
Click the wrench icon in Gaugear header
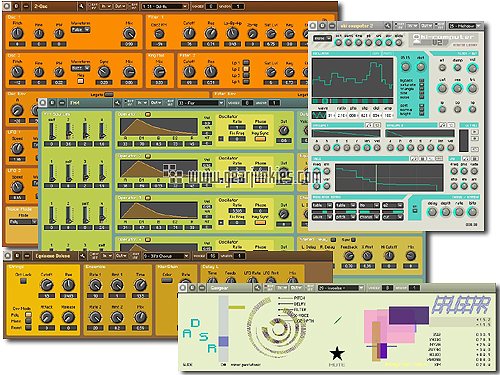(x=258, y=288)
